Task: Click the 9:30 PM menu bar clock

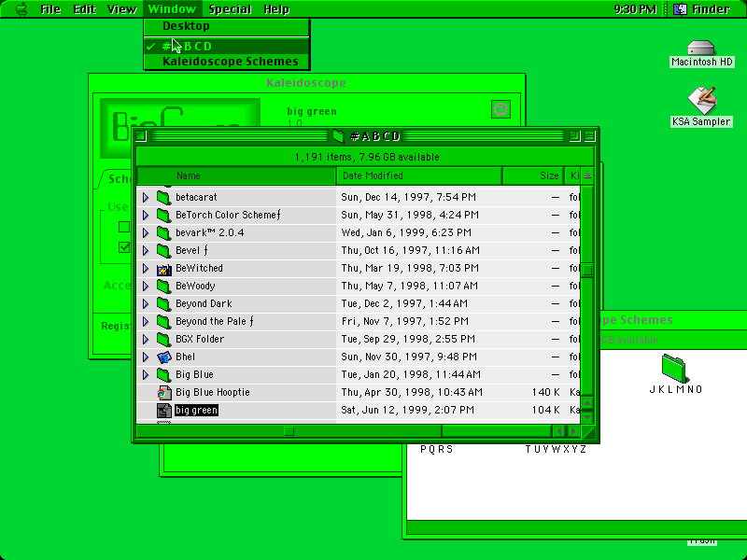Action: (x=636, y=9)
